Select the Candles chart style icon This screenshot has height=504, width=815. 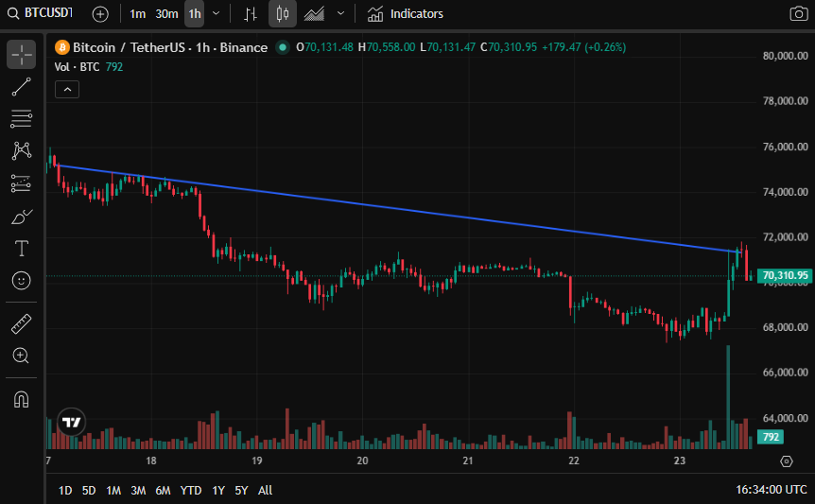pyautogui.click(x=283, y=14)
